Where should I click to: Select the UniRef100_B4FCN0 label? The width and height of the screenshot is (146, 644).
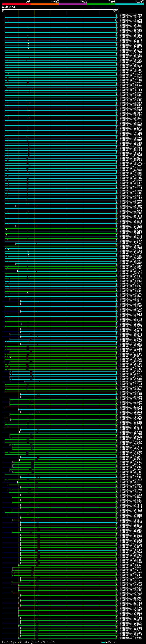(x=131, y=268)
